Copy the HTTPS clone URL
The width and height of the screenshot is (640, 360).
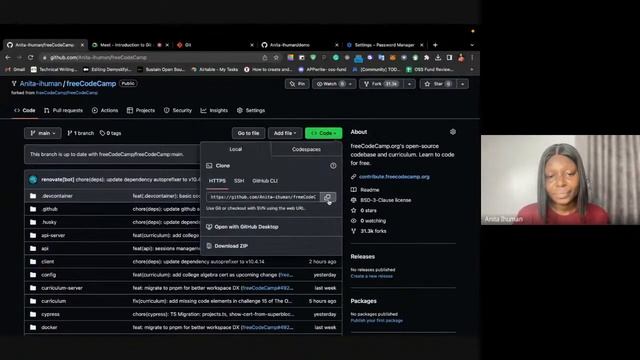(x=328, y=197)
